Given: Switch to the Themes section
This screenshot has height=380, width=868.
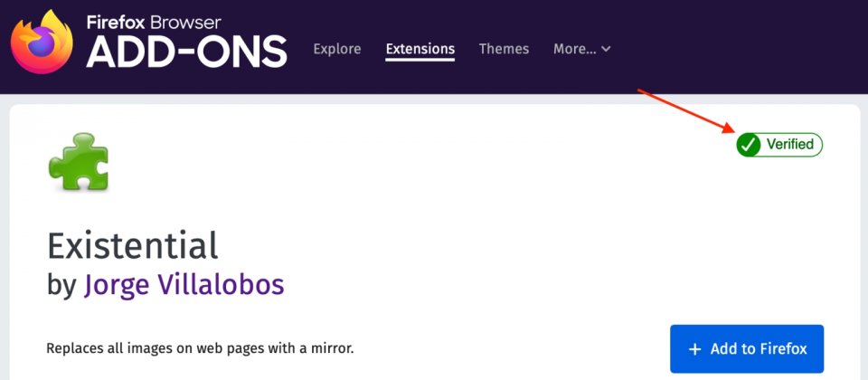Looking at the screenshot, I should (504, 49).
